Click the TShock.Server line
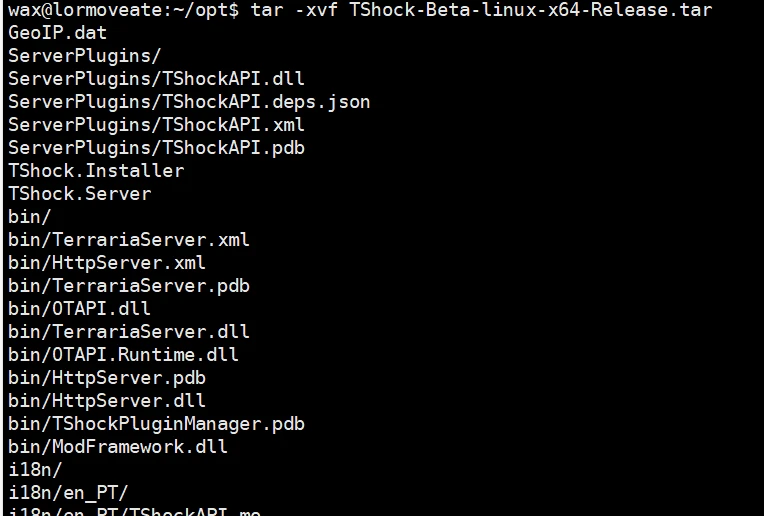 80,194
